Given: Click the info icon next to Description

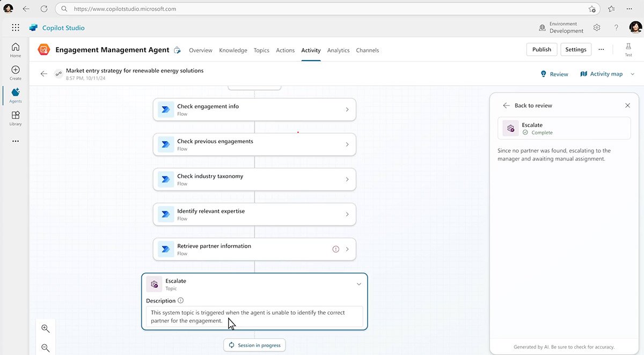Looking at the screenshot, I should coord(180,301).
